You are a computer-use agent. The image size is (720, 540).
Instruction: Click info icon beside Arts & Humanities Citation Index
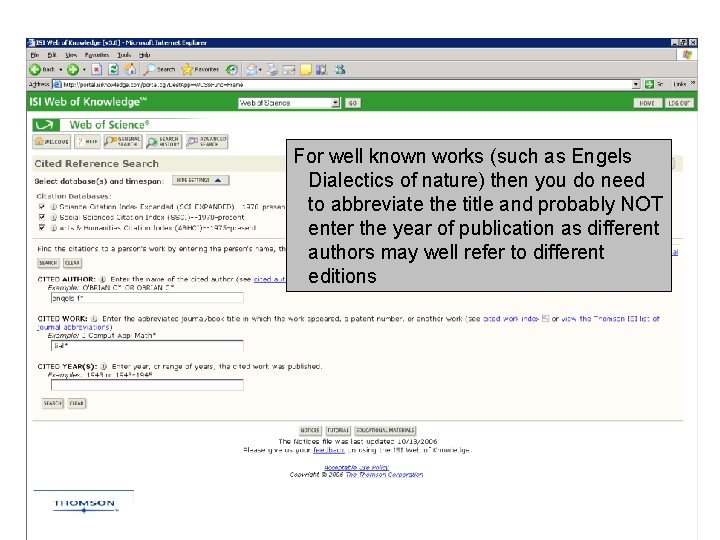(54, 228)
